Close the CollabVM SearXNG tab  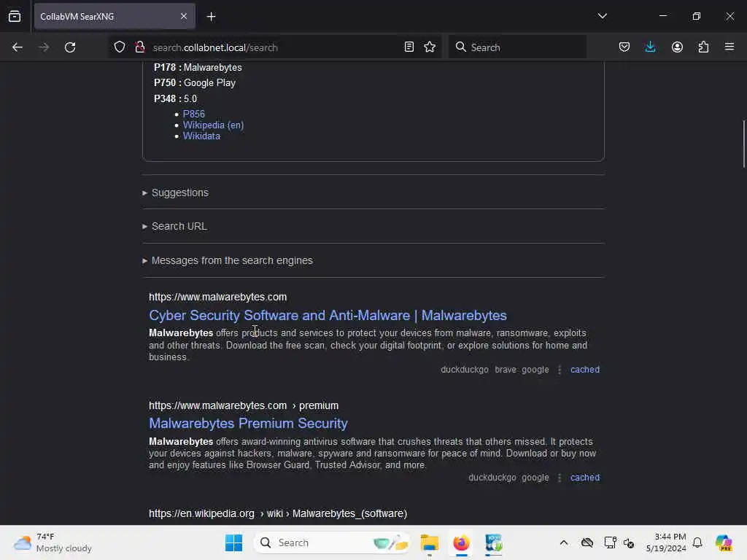coord(183,16)
